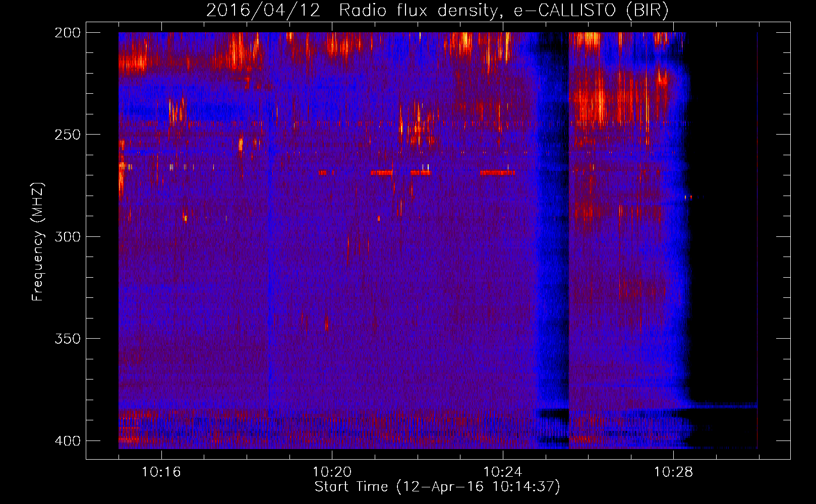Image resolution: width=816 pixels, height=504 pixels.
Task: Click the 300 frequency tick label
Action: click(68, 237)
